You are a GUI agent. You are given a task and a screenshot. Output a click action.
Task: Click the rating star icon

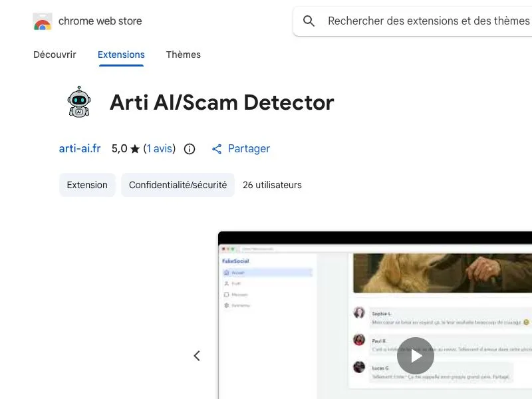click(x=135, y=149)
